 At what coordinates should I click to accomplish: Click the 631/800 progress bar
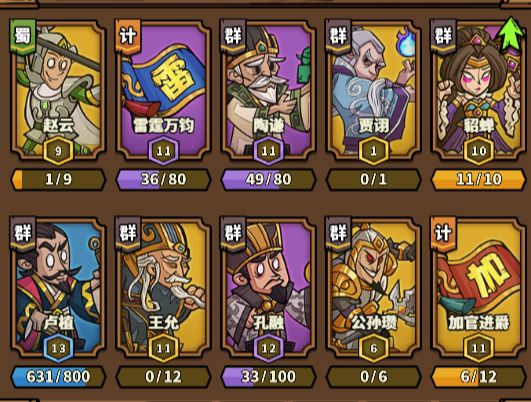(x=58, y=377)
